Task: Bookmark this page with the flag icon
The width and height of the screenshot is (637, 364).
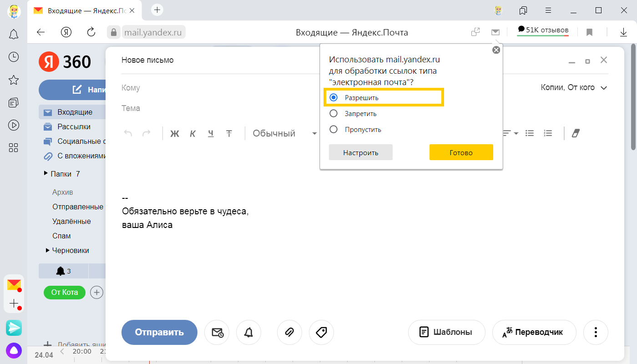Action: 589,32
